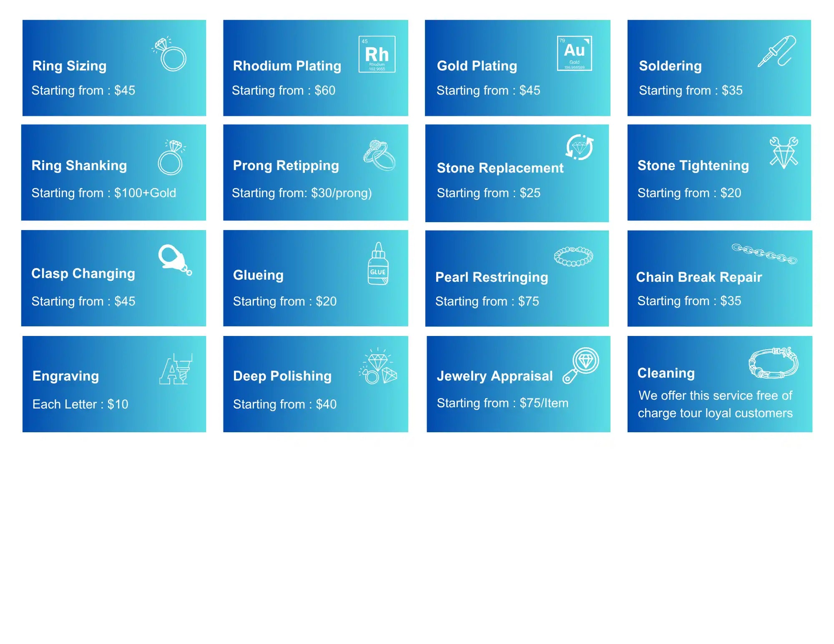
Task: Select the Stone Tightening heading
Action: (x=693, y=165)
